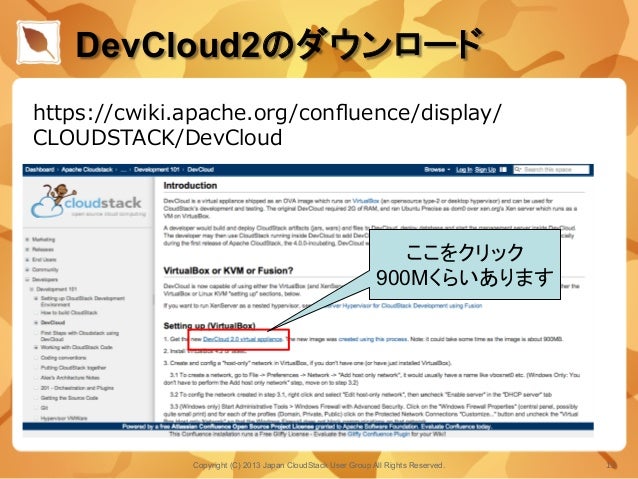Click the cwiki.apache.org URL text
This screenshot has height=479, width=638.
coord(267,125)
